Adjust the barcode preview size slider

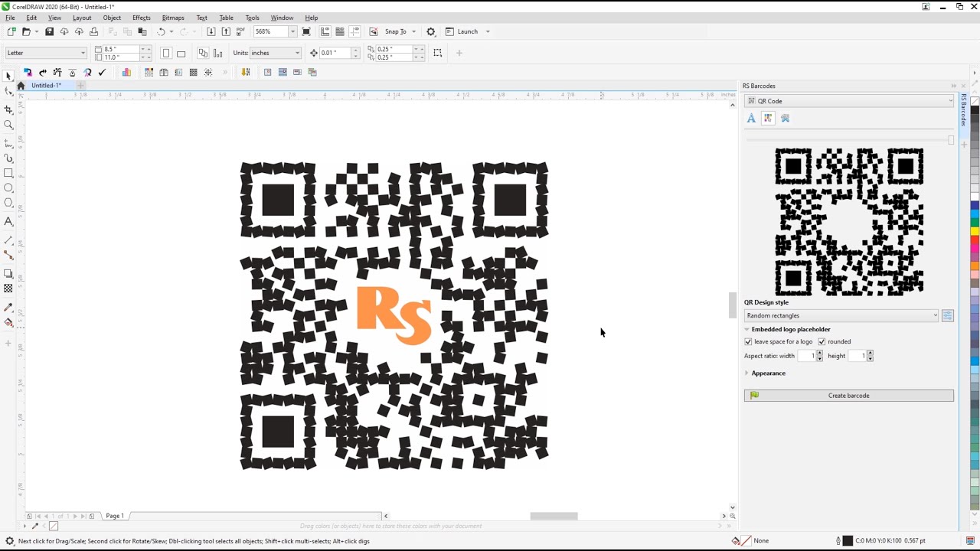point(951,140)
